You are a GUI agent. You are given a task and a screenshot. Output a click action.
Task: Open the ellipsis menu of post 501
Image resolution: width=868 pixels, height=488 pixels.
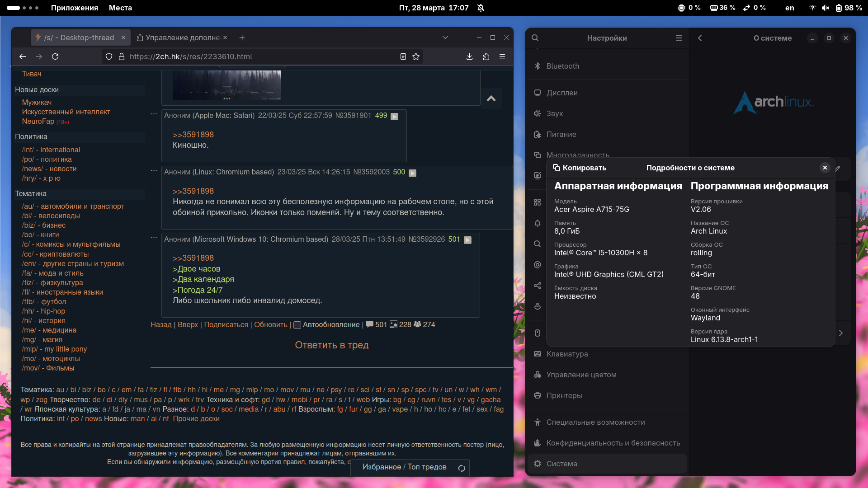(x=154, y=237)
